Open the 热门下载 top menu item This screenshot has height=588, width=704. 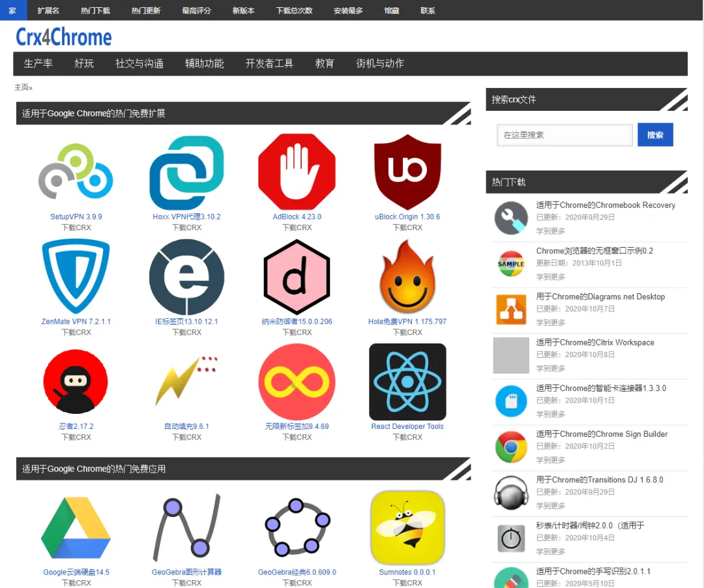[95, 10]
